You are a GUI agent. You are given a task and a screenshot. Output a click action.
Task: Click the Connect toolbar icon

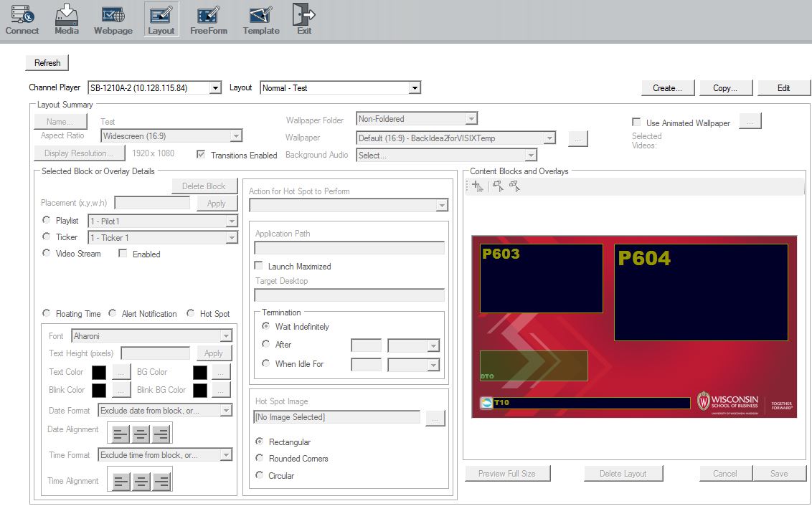(22, 19)
